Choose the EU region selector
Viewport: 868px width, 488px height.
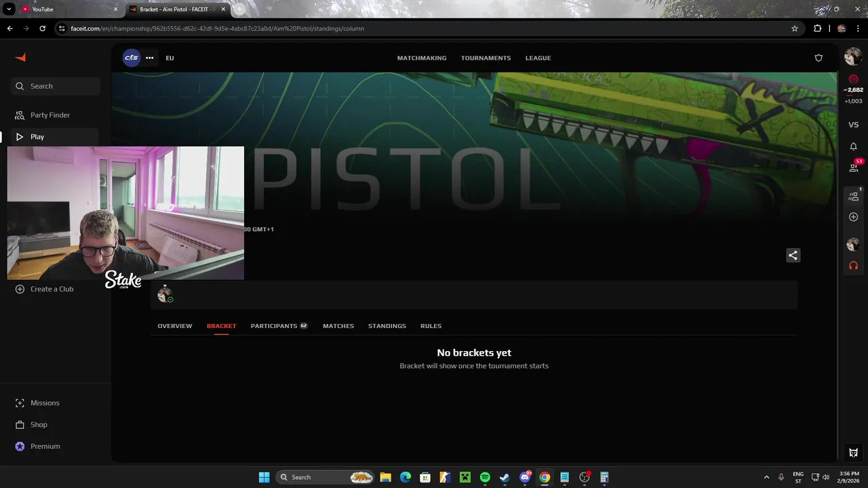click(170, 58)
